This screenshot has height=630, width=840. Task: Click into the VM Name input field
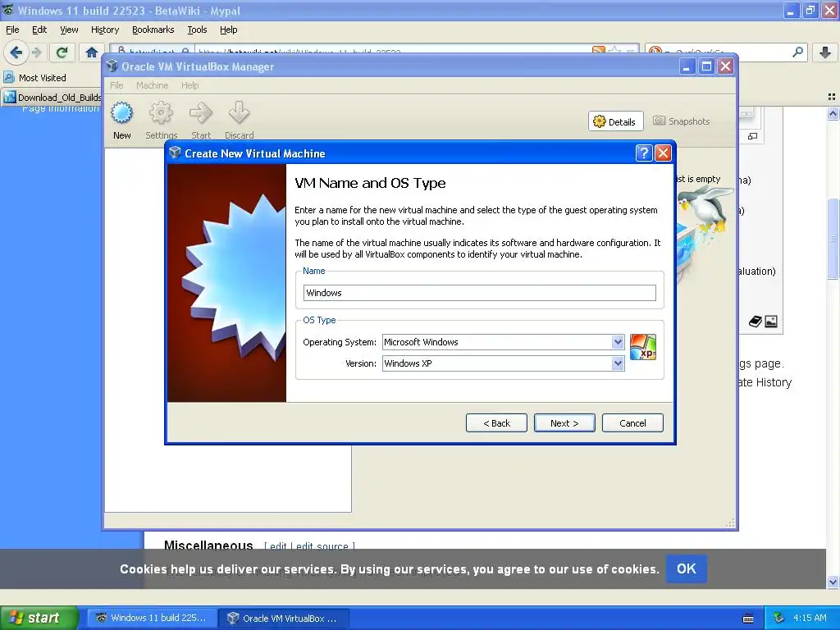[479, 293]
